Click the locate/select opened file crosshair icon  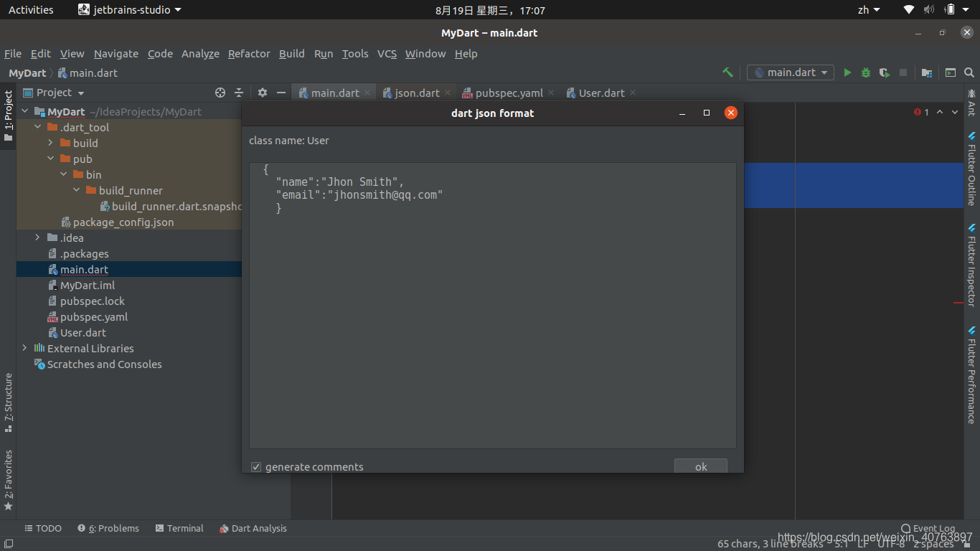[x=220, y=93]
